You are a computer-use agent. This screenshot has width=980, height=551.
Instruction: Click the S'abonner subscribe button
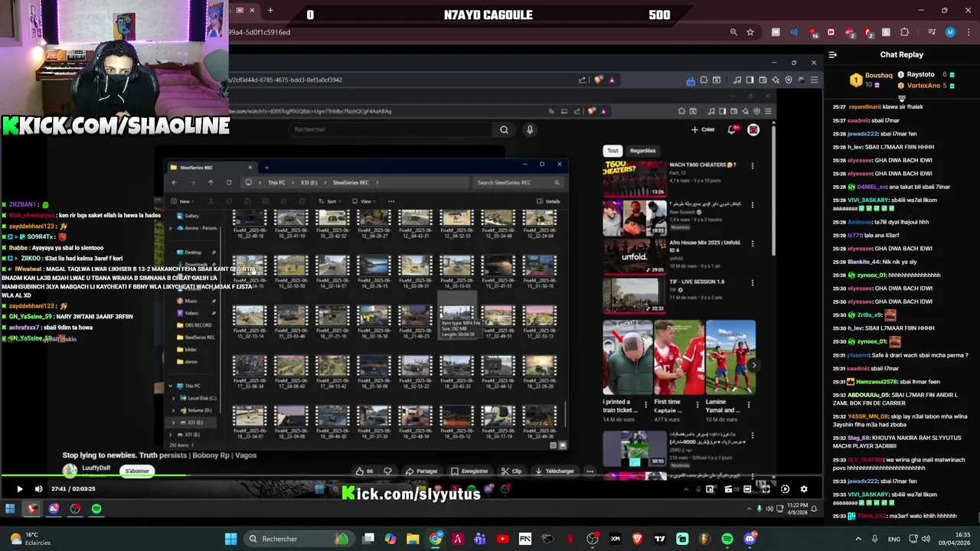point(137,471)
